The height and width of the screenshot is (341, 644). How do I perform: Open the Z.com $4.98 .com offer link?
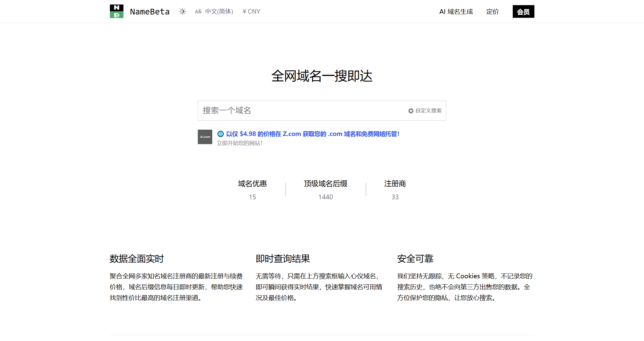[x=313, y=134]
